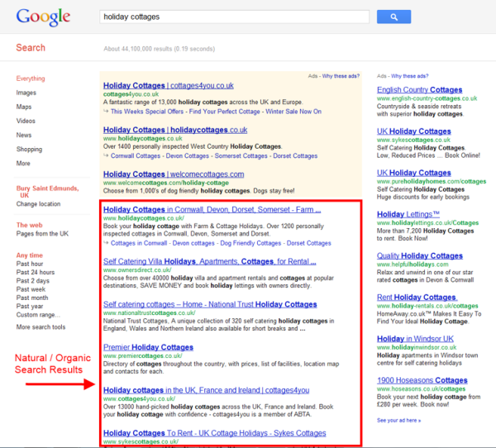Click English Country Cottages ad
Screen dimensions: 496x448
click(x=419, y=90)
